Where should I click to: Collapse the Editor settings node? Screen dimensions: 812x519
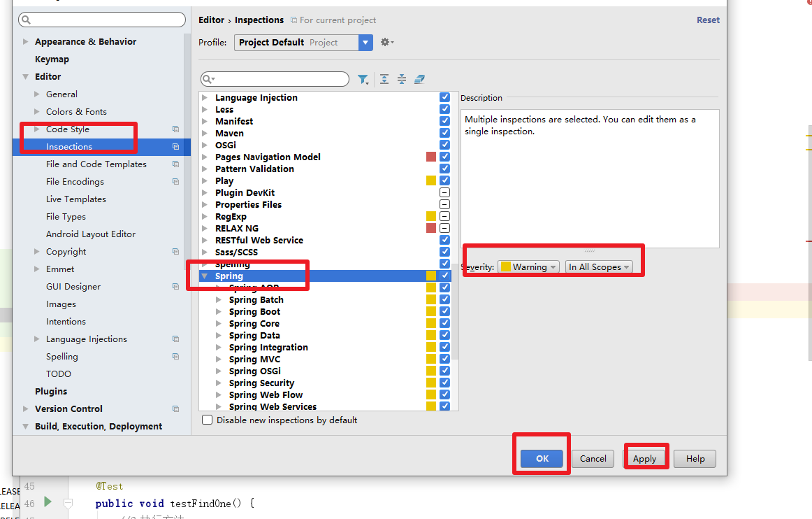25,77
